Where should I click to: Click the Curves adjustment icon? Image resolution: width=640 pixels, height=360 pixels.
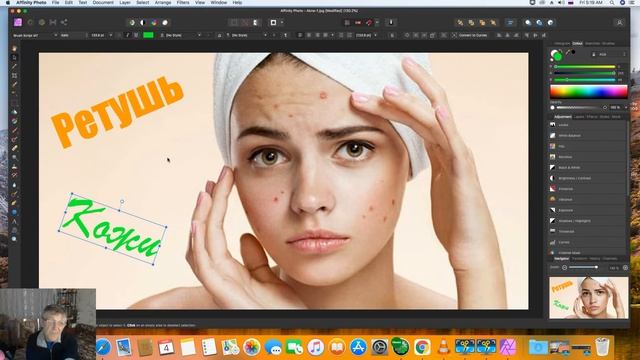(x=553, y=242)
